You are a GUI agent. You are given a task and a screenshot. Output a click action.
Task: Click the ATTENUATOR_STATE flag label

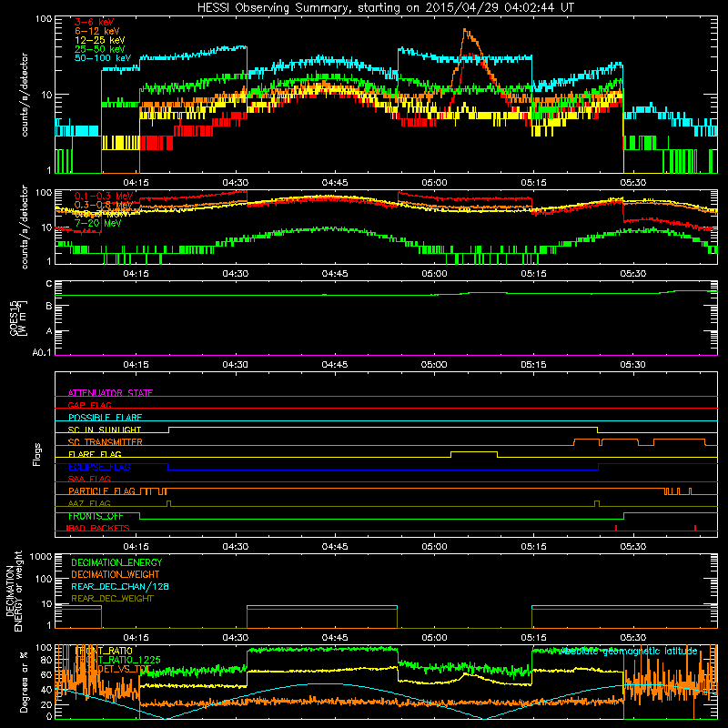tap(110, 393)
